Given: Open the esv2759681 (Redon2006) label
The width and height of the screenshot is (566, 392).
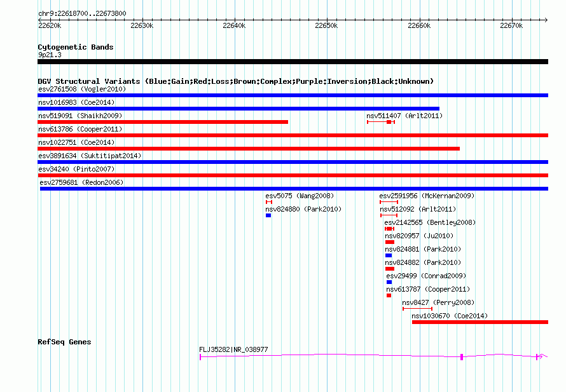Looking at the screenshot, I should tap(81, 182).
